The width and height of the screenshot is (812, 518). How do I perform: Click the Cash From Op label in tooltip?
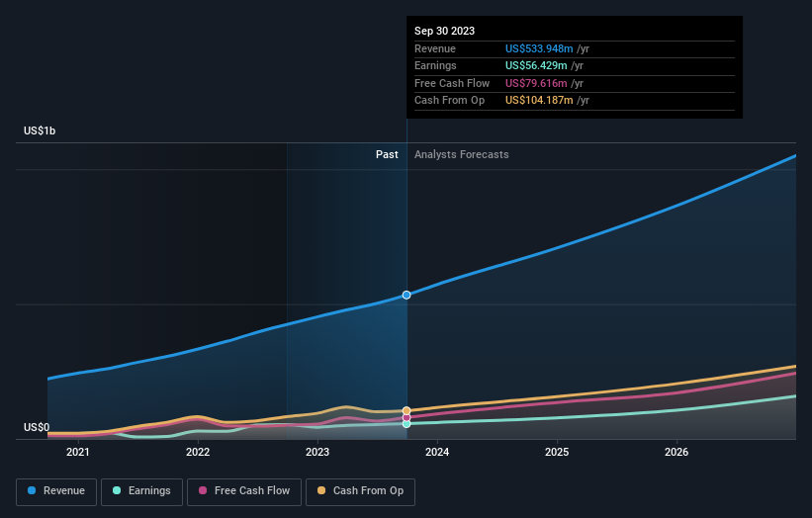pos(449,101)
